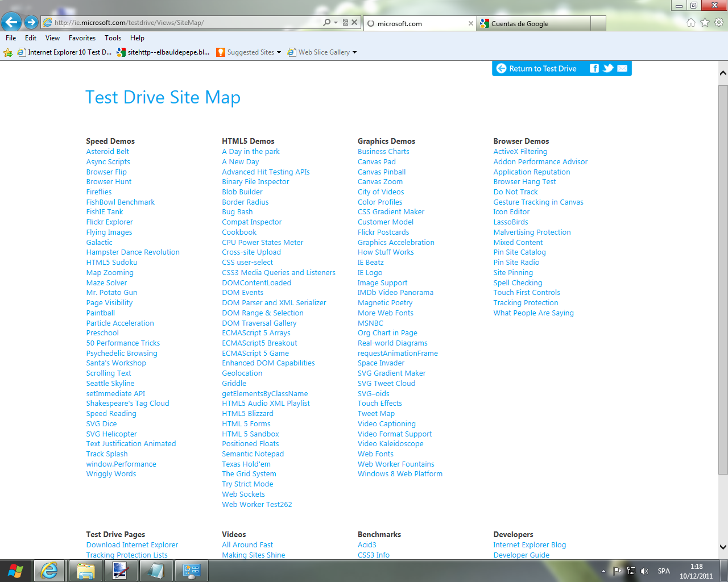Click the scrollbar down arrow
The width and height of the screenshot is (728, 582).
(x=723, y=547)
